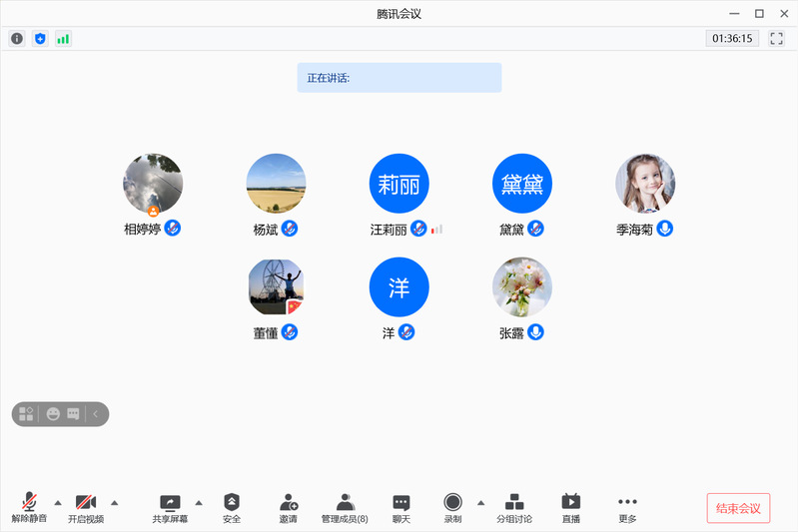
Task: Open the 安全 security settings
Action: click(x=232, y=507)
